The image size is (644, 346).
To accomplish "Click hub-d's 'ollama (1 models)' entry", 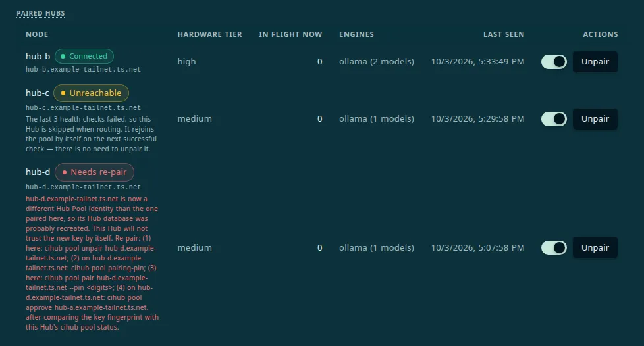I will tap(377, 247).
